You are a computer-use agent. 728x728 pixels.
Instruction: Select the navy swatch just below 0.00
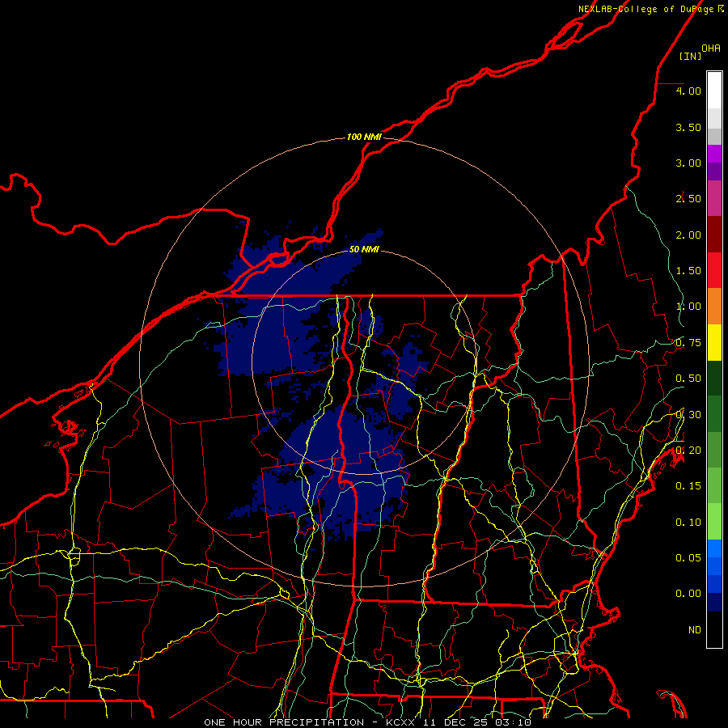click(714, 603)
